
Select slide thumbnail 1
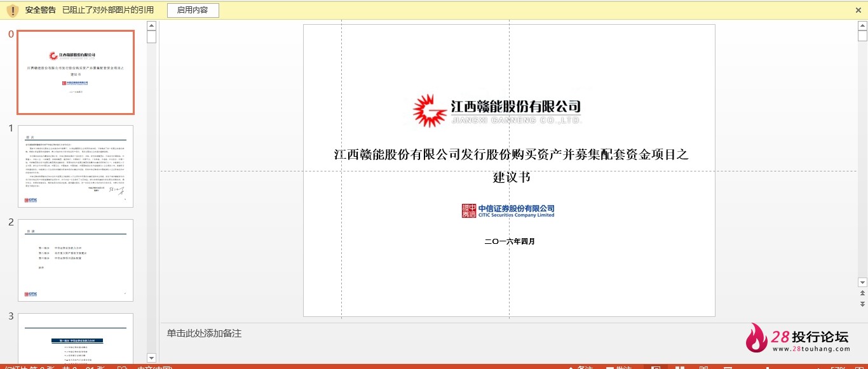click(76, 166)
